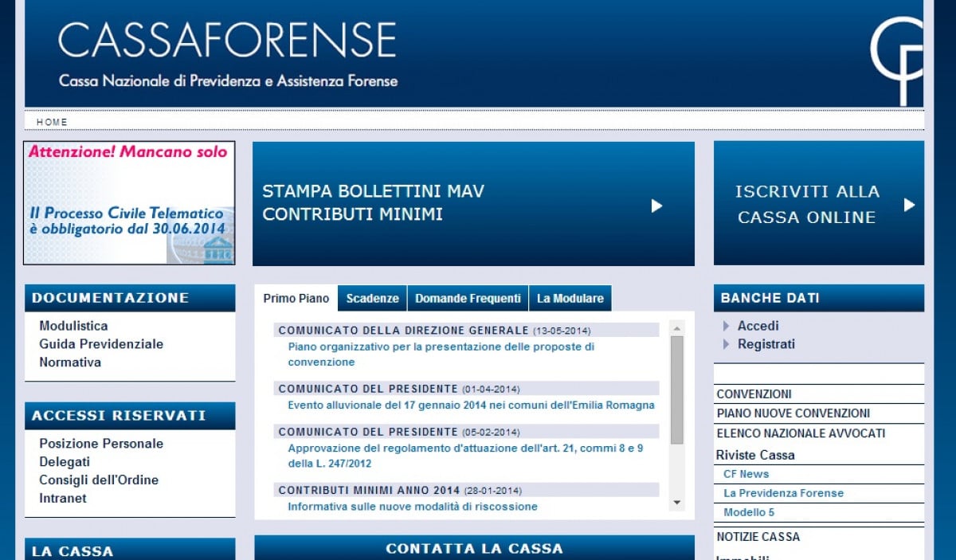Open Informativa sulle nuove modalità di riscossione

[413, 507]
